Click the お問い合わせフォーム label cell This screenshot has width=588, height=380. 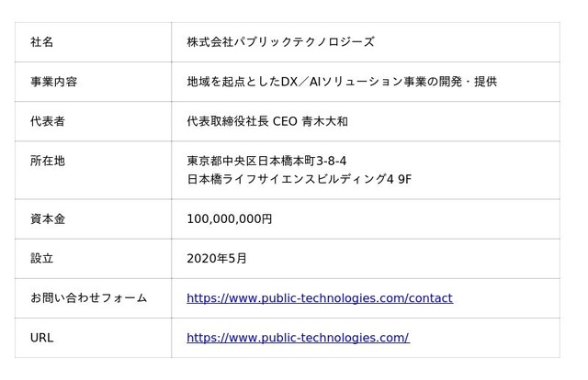88,298
